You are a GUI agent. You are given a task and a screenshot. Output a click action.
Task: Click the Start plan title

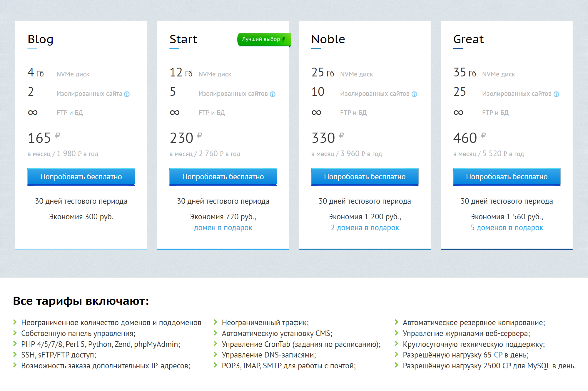[x=183, y=39]
